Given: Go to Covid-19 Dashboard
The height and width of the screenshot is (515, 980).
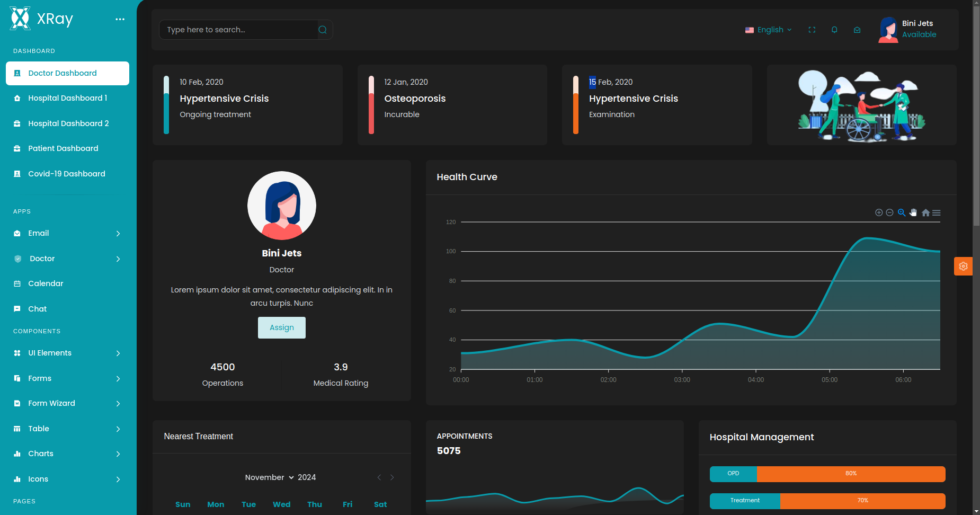Looking at the screenshot, I should click(x=66, y=174).
